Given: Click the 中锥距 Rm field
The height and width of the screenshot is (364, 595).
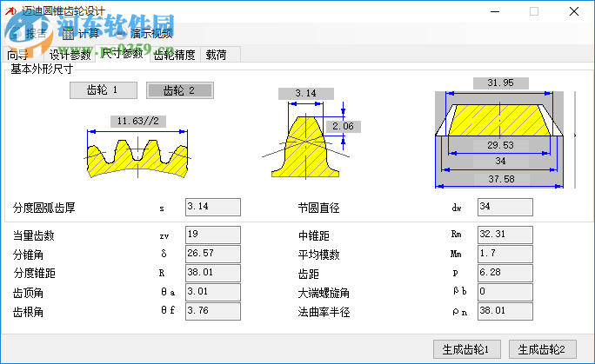Looking at the screenshot, I should point(505,235).
